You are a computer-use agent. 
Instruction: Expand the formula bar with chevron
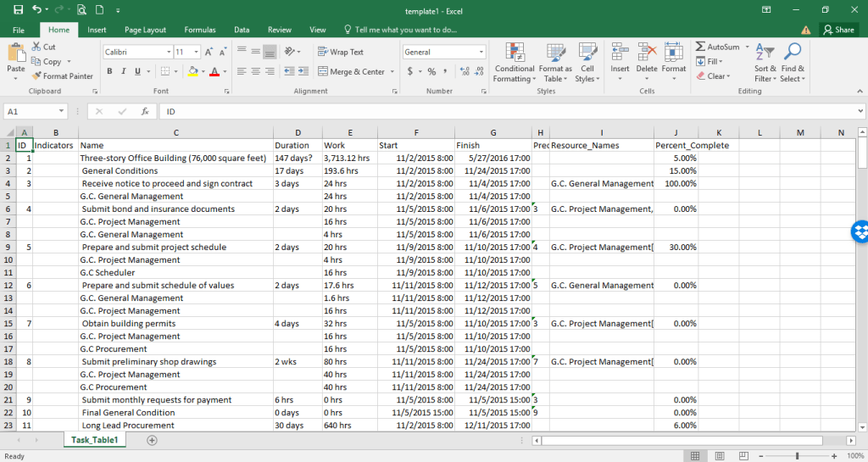coord(860,111)
